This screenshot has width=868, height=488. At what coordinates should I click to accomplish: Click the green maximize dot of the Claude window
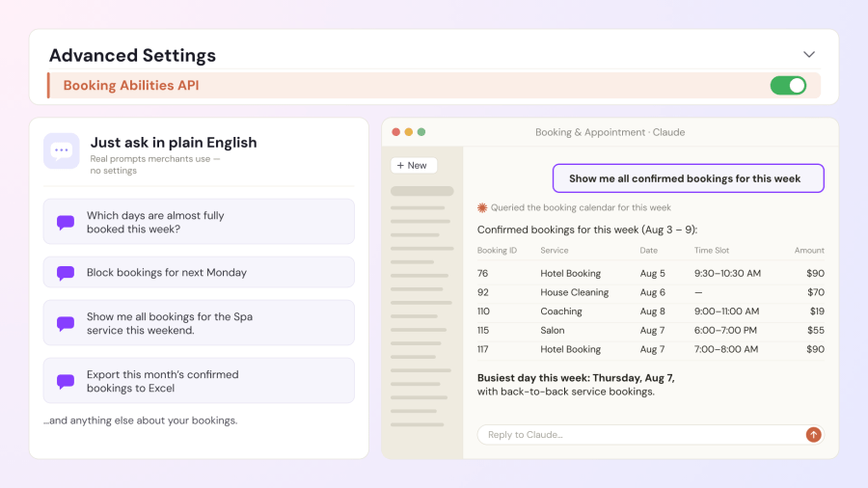click(x=421, y=132)
